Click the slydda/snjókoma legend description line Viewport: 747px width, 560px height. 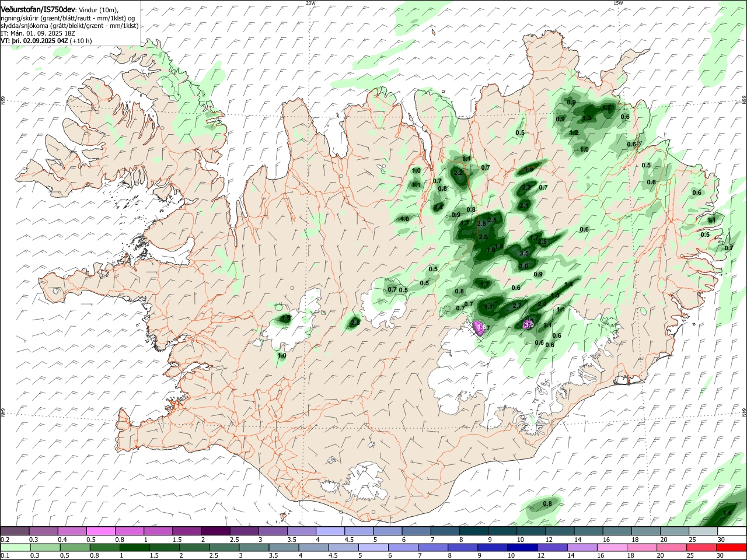pos(69,26)
